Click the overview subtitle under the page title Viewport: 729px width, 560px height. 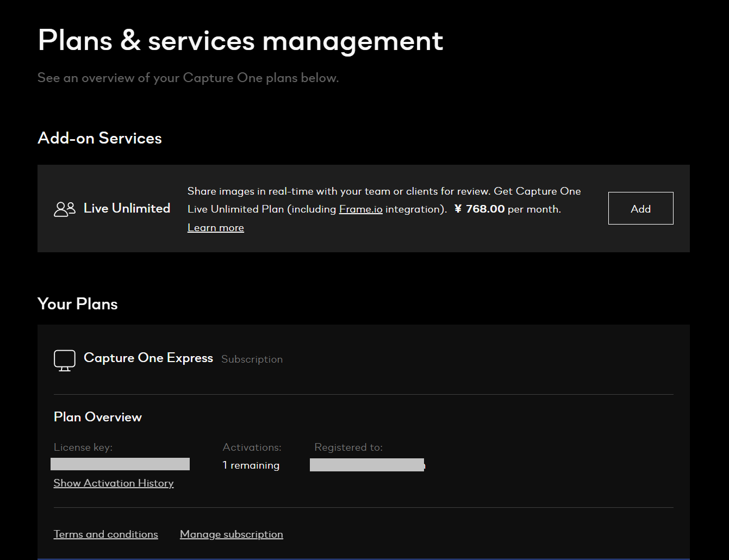click(188, 78)
